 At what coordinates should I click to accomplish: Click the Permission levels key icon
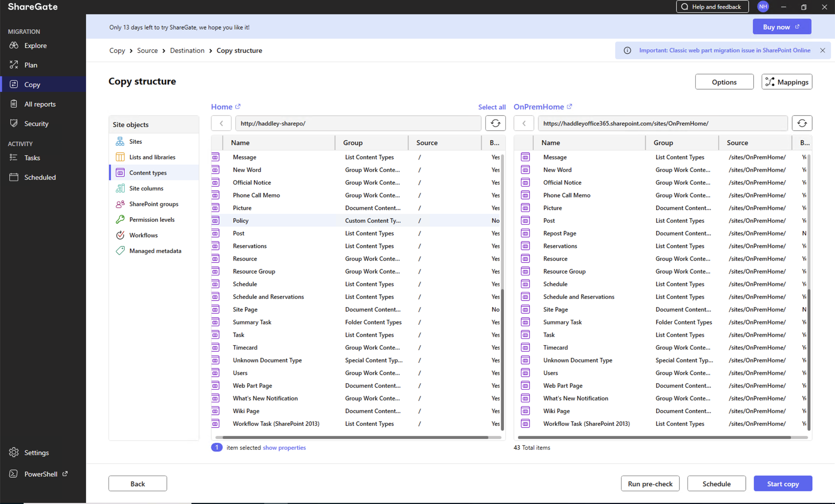(x=120, y=219)
